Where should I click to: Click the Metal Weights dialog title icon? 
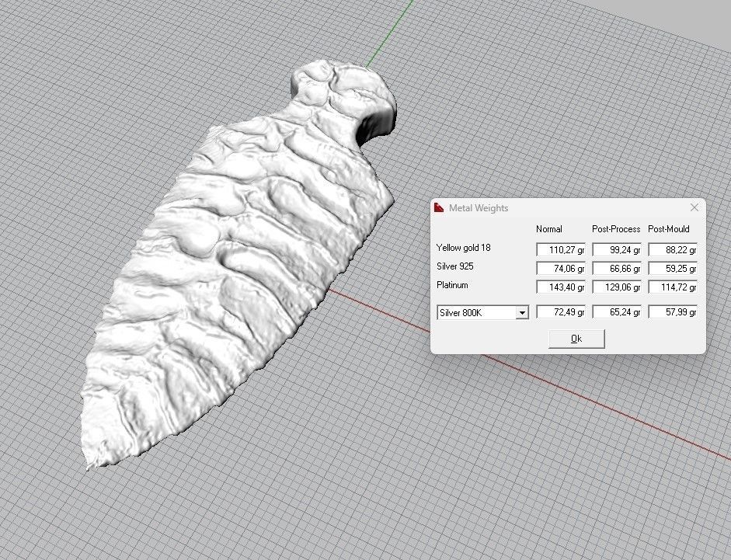point(439,207)
